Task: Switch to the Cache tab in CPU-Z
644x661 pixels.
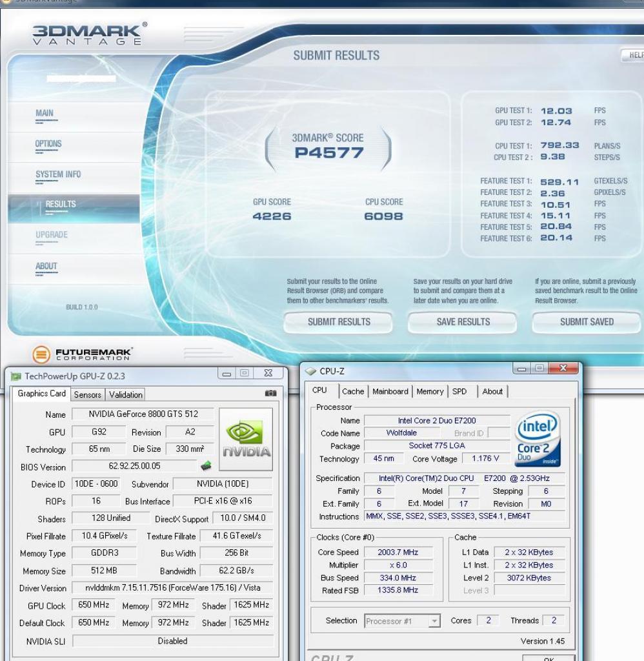Action: (x=353, y=392)
